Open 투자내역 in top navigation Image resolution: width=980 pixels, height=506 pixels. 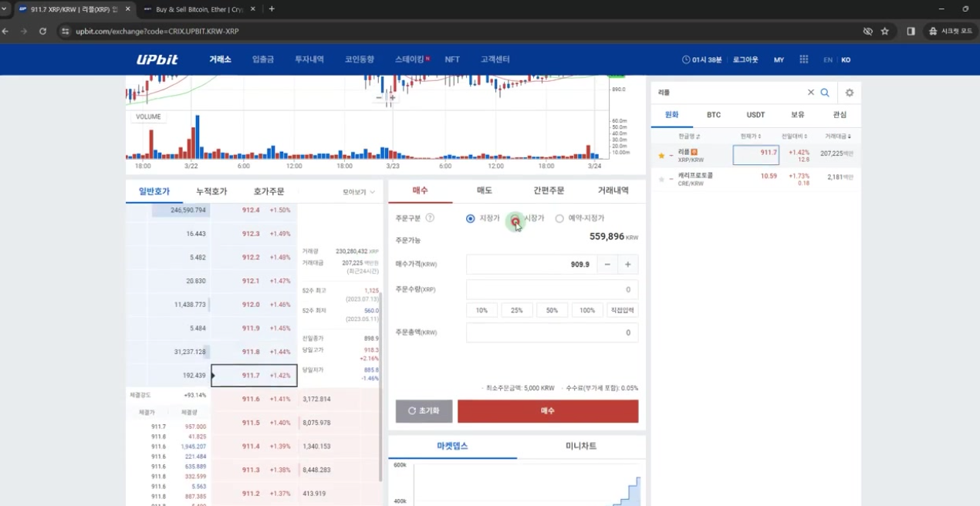[x=309, y=59]
